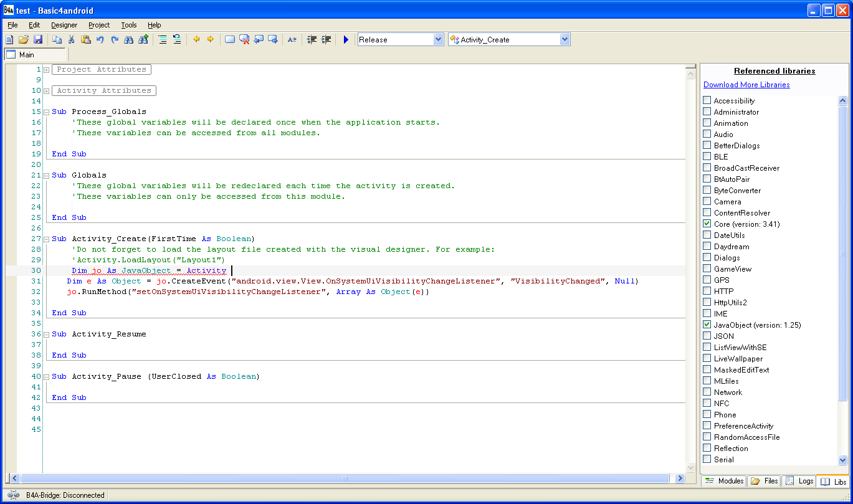
Task: Click the B4A-Bridge status icon
Action: point(14,495)
